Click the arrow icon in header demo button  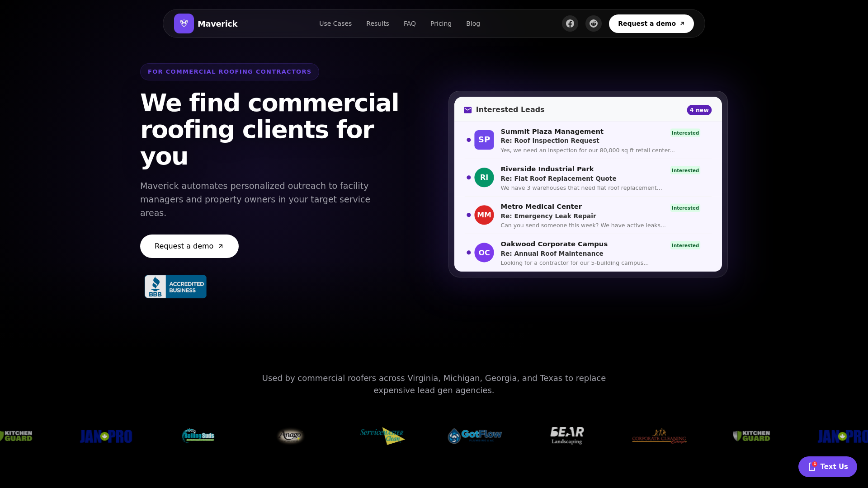[682, 23]
